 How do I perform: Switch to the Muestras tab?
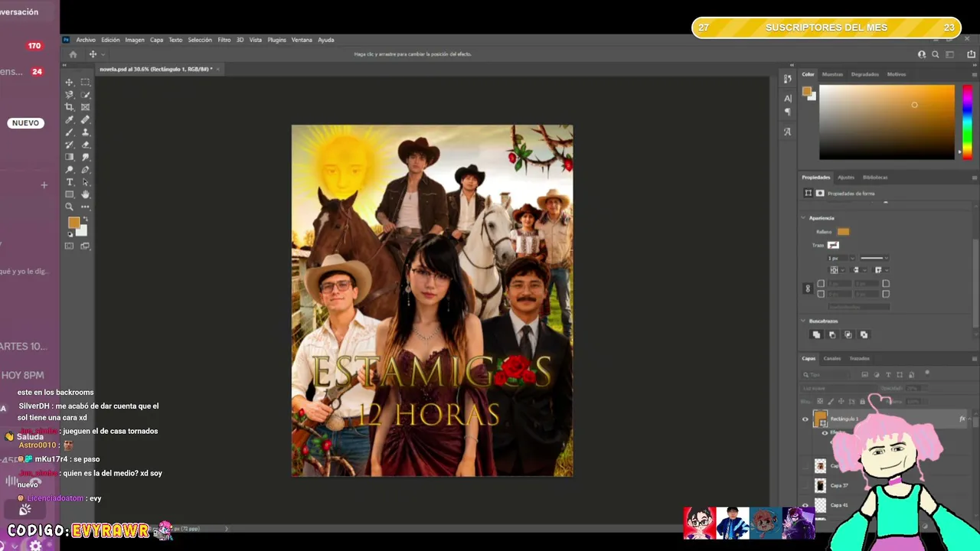tap(832, 74)
